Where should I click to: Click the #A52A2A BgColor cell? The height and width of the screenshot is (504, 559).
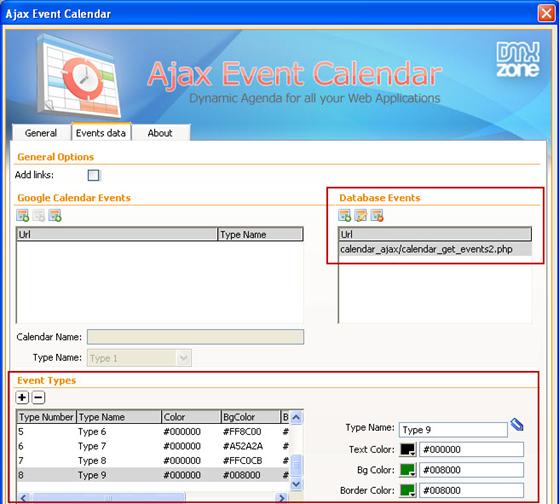coord(243,446)
